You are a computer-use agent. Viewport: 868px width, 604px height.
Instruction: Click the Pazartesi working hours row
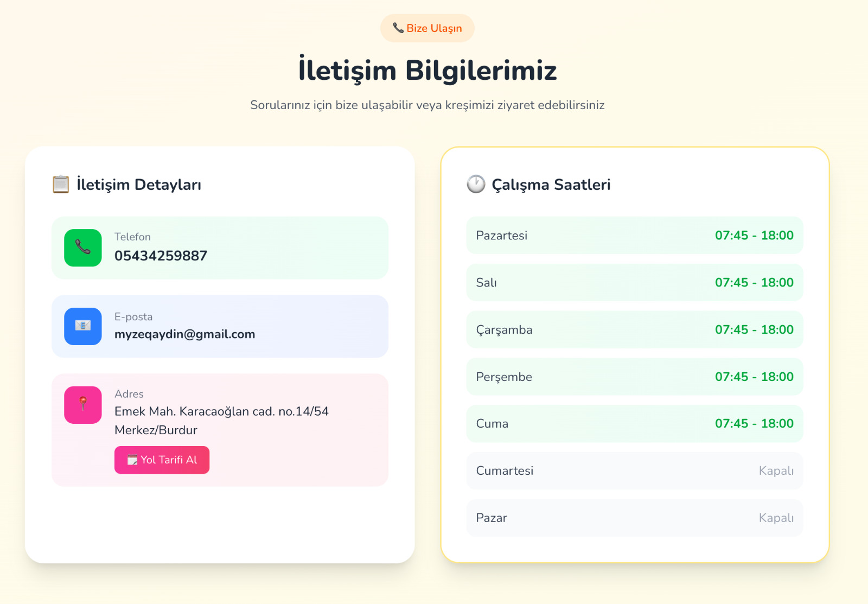(x=634, y=236)
